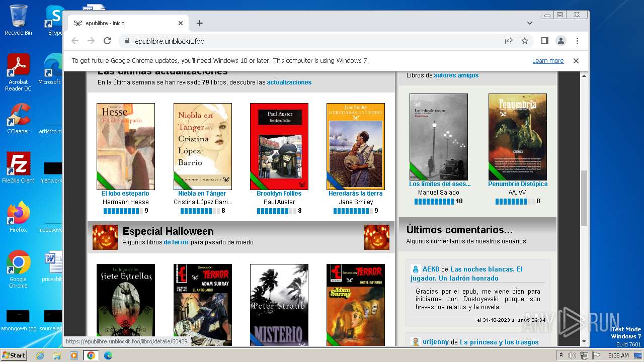Open Recycle Bin on desktop

click(x=18, y=20)
